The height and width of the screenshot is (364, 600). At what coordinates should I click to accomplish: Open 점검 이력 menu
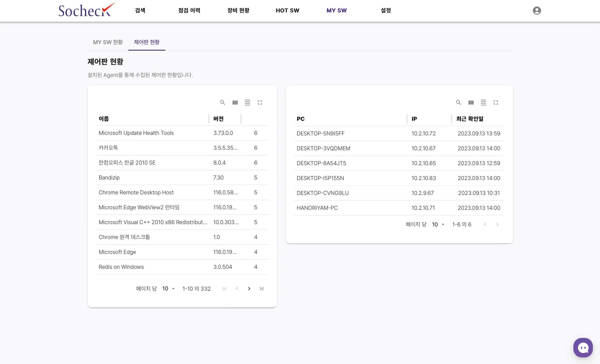(189, 11)
